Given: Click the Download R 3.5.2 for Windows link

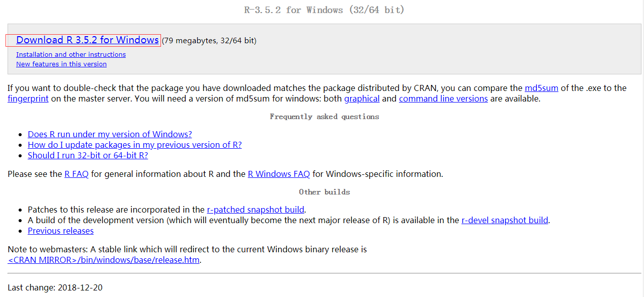Looking at the screenshot, I should click(88, 40).
